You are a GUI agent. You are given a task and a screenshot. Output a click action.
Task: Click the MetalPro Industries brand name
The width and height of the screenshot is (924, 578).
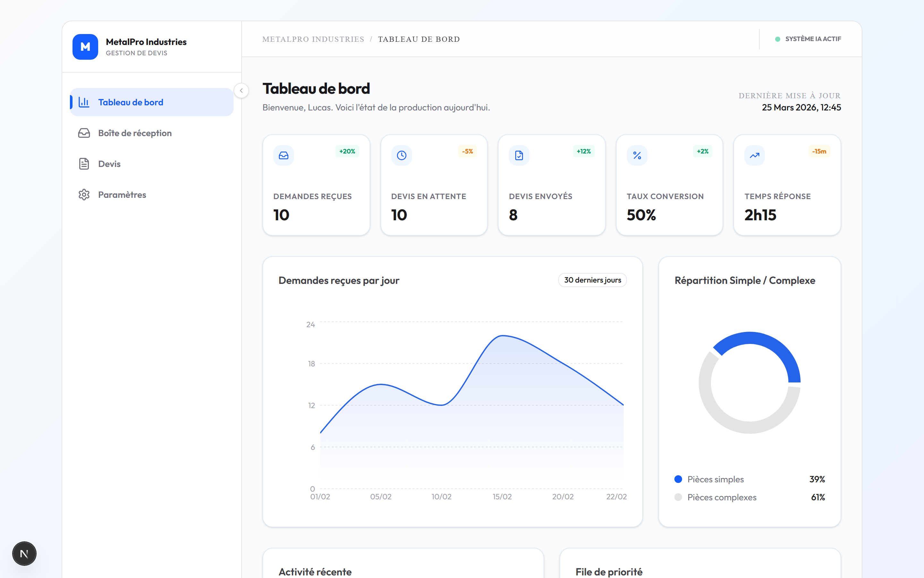[146, 42]
